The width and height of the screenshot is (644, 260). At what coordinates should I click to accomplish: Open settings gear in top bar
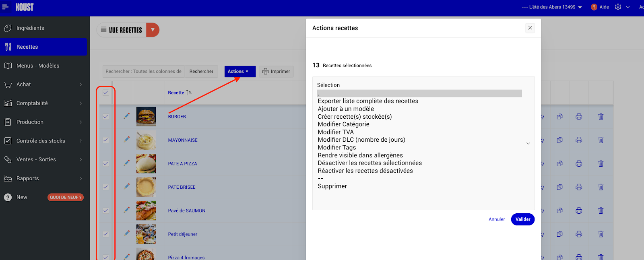point(618,7)
